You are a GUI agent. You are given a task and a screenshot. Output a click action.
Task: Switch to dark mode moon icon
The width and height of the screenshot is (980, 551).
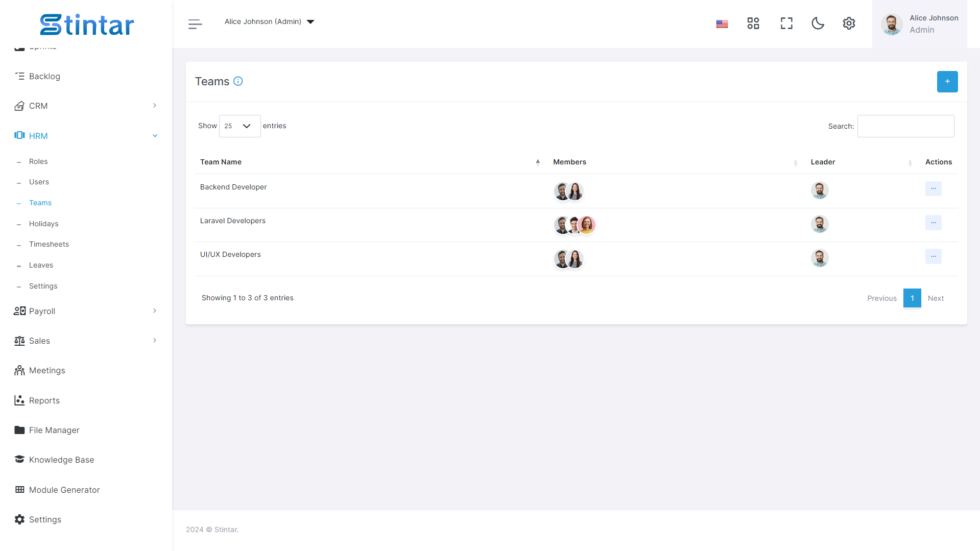(x=818, y=23)
